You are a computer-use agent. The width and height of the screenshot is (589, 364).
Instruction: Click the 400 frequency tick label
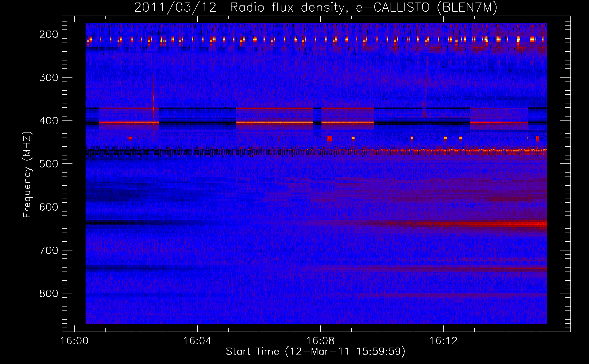(x=49, y=121)
